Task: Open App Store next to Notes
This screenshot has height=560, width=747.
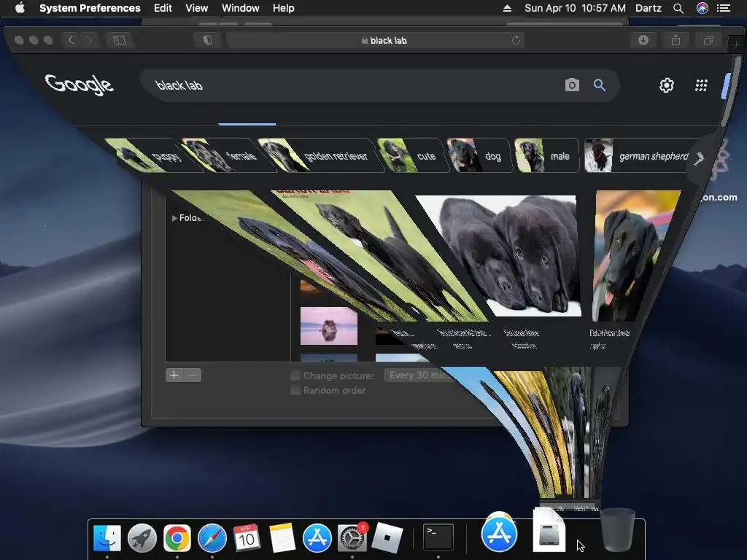Action: point(317,538)
